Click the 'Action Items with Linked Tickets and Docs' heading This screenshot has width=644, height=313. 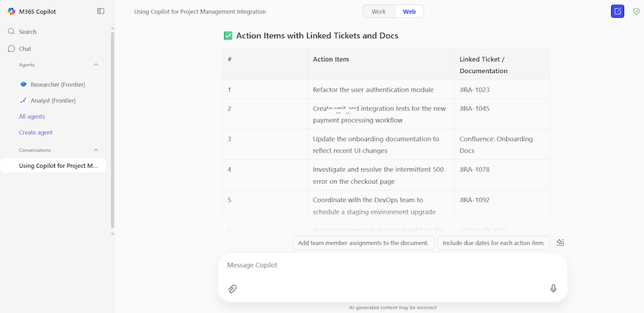(x=317, y=35)
